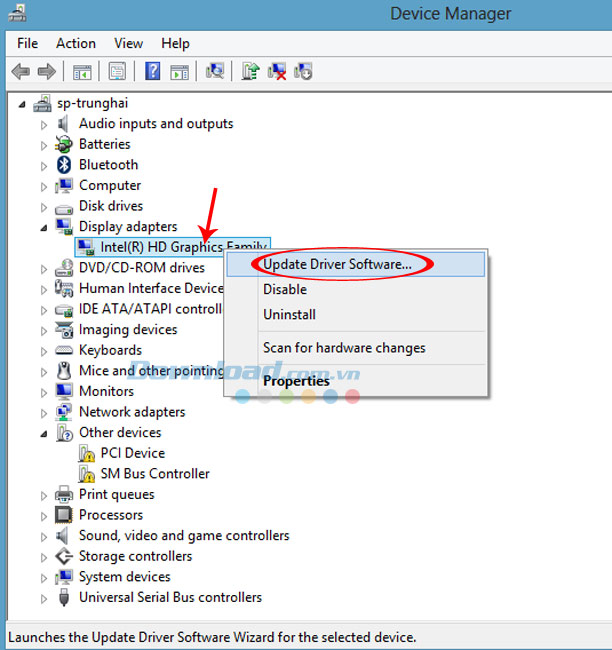The width and height of the screenshot is (612, 650).
Task: Collapse the sp-trunghai root node
Action: point(22,104)
